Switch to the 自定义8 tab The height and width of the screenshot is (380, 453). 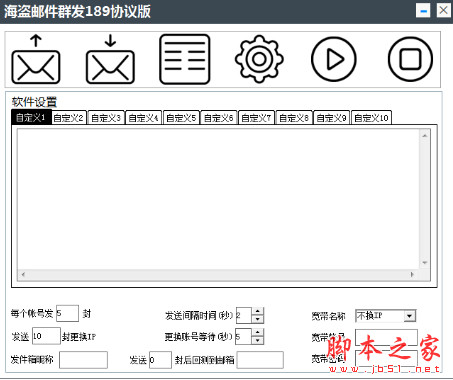[294, 118]
